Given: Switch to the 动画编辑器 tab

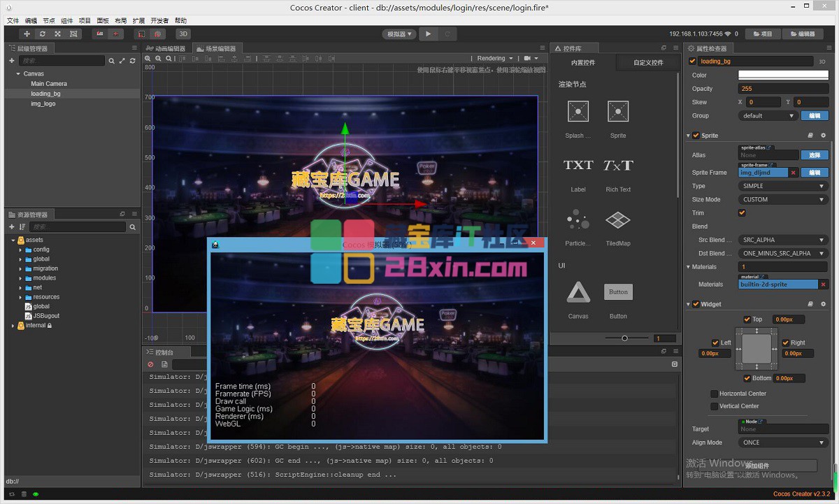Looking at the screenshot, I should point(166,48).
